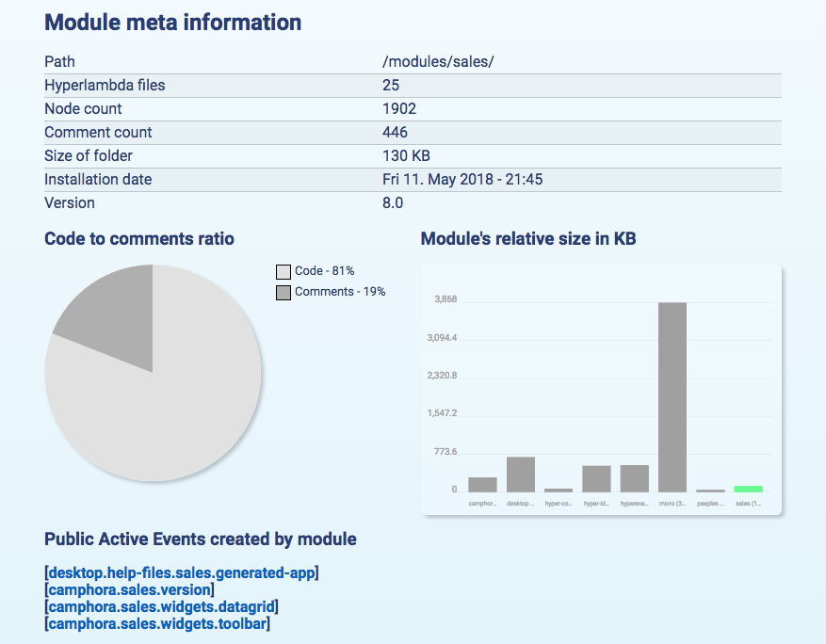Click the /modules/sales/ path value
This screenshot has height=644, width=826.
point(438,62)
